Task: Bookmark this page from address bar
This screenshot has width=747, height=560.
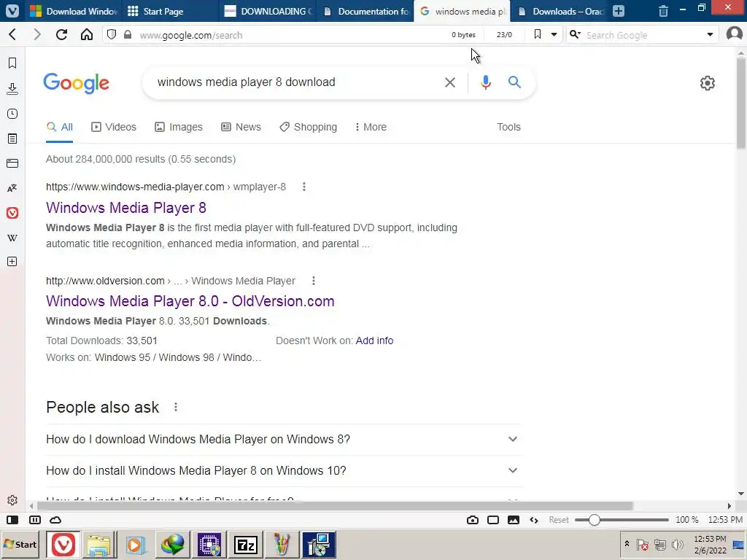Action: coord(538,34)
